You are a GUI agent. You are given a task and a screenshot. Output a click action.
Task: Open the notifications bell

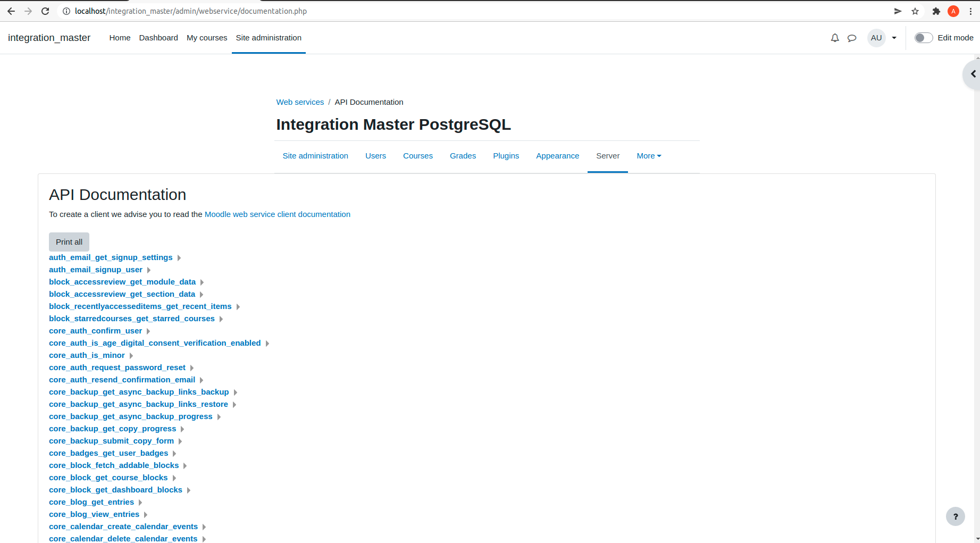tap(835, 38)
